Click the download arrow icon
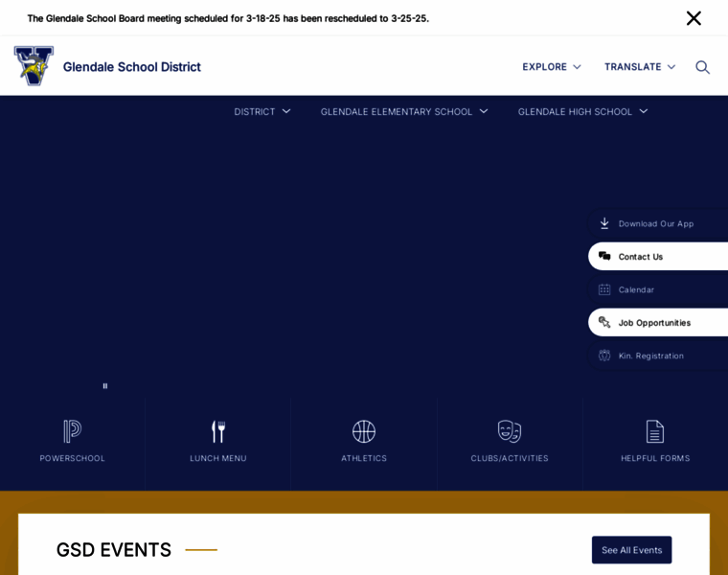 [604, 223]
